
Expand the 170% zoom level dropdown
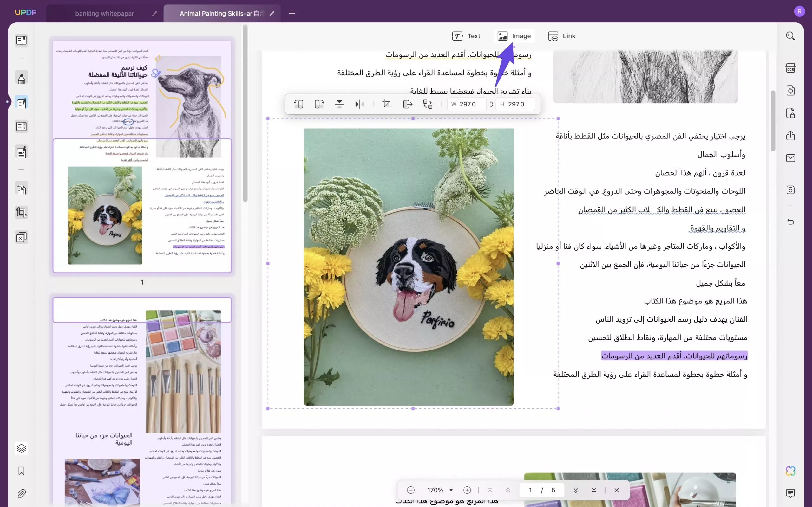pyautogui.click(x=451, y=490)
